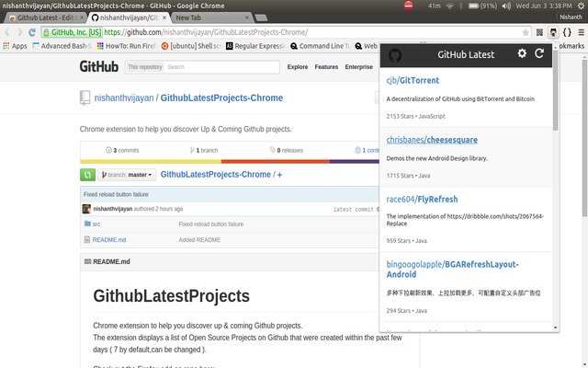The width and height of the screenshot is (588, 368).
Task: Open the system gear menu in the top bar
Action: 582,6
